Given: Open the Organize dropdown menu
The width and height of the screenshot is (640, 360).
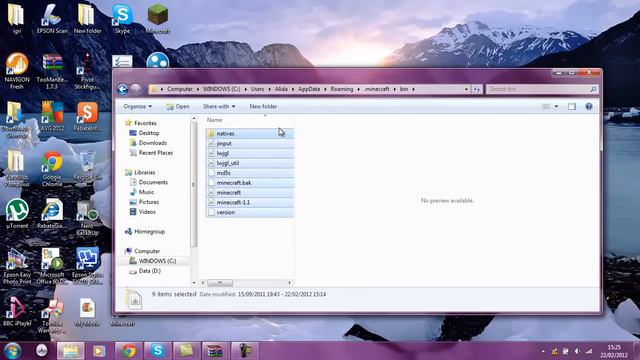Looking at the screenshot, I should click(x=138, y=106).
